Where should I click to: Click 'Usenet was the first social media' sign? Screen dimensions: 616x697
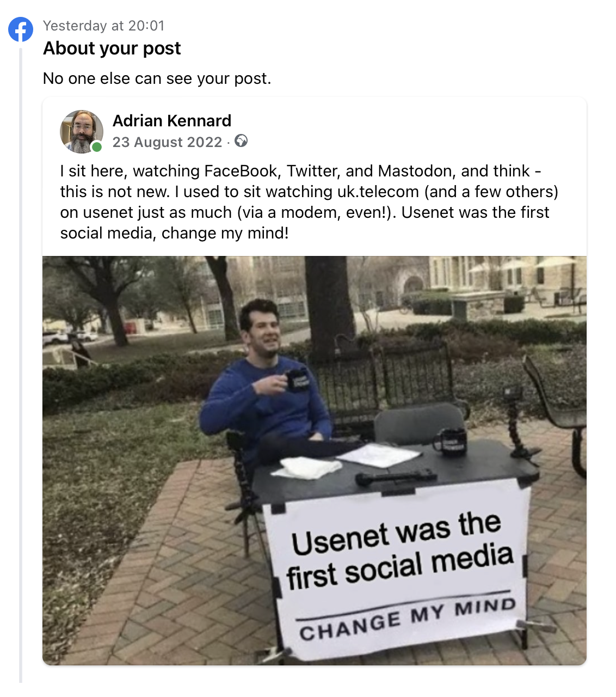[x=399, y=551]
